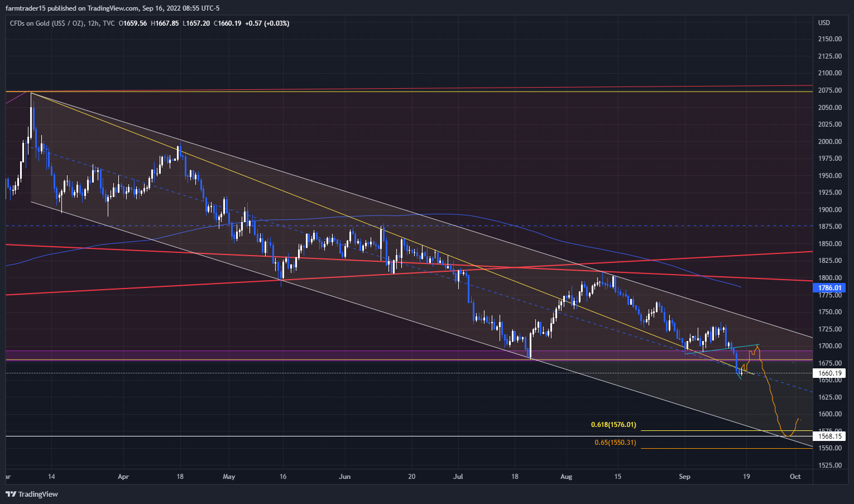Click the USD currency label above the price axis
This screenshot has height=504, width=854.
824,23
